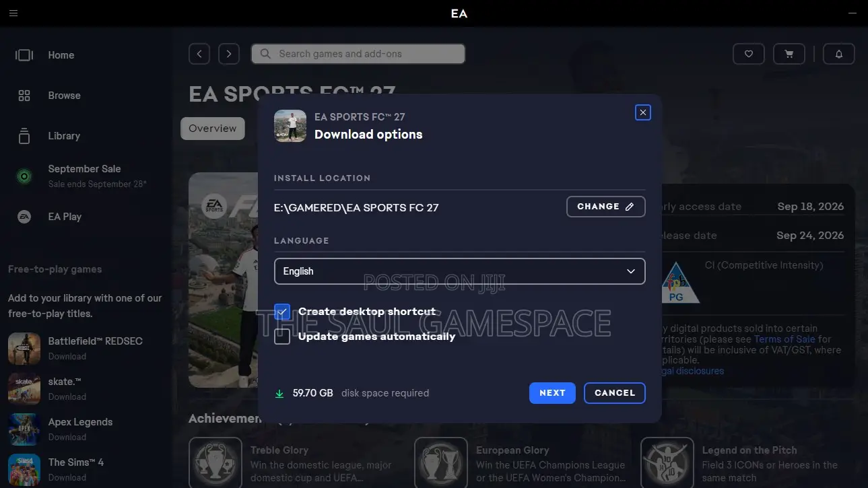Open the hamburger menu in the title bar

click(x=13, y=13)
